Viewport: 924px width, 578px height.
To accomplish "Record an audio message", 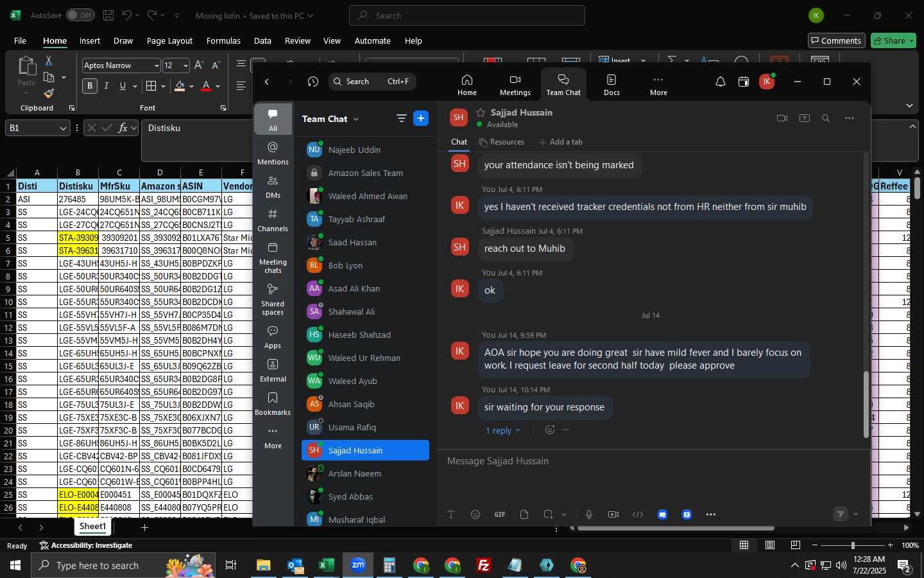I will [589, 514].
